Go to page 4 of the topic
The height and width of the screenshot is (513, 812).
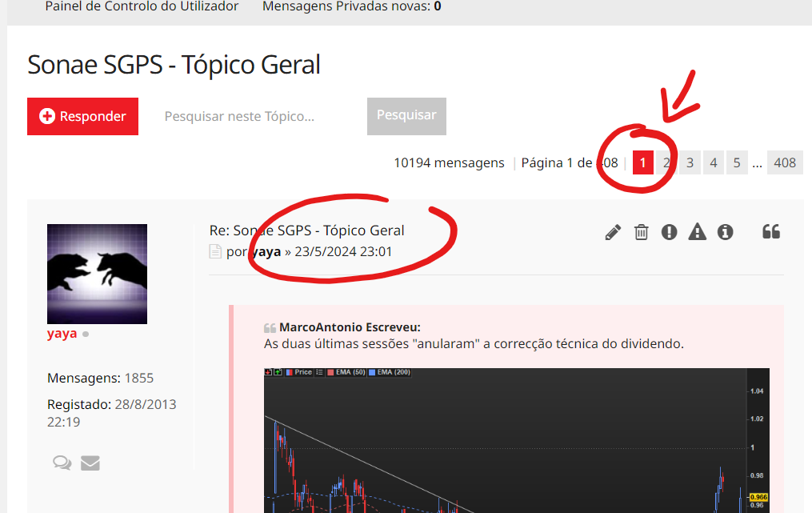point(713,162)
